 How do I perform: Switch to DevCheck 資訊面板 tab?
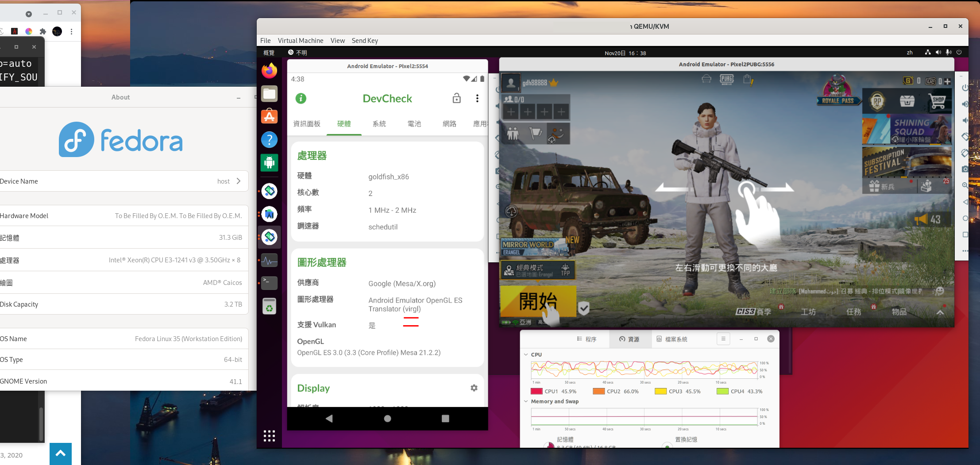(x=307, y=123)
